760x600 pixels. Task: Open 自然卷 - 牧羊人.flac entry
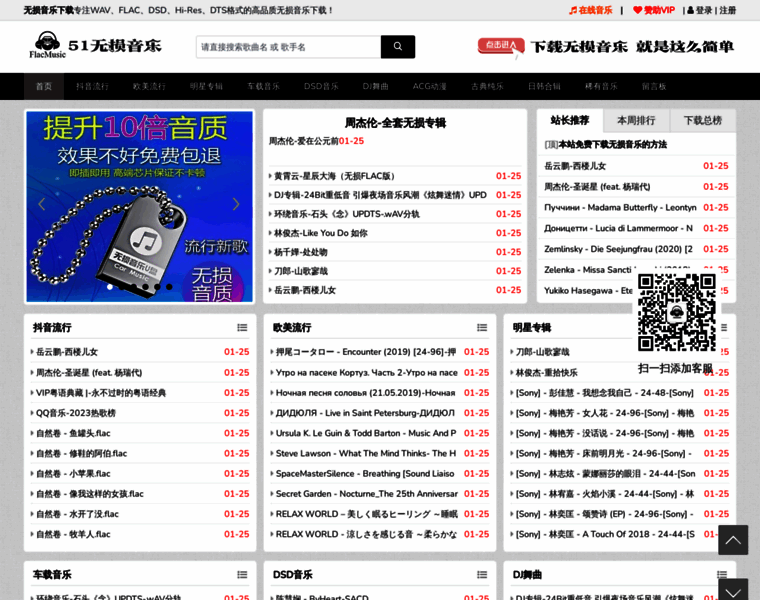click(73, 535)
